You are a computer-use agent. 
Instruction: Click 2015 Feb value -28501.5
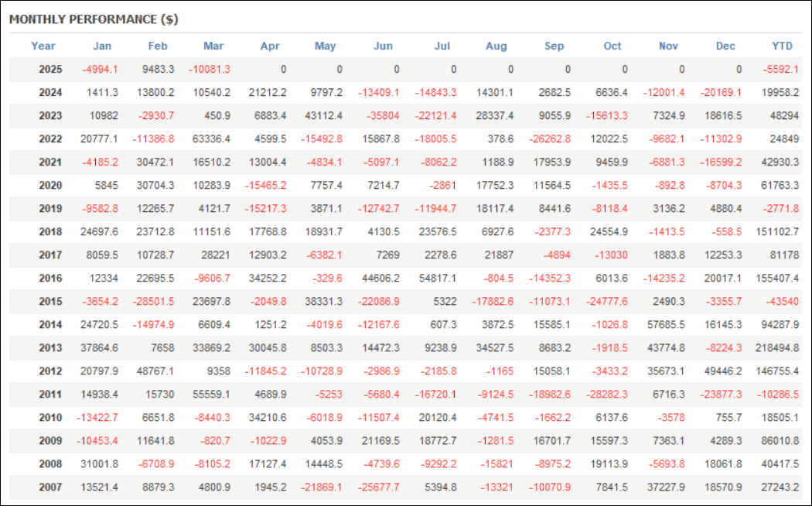coord(153,302)
